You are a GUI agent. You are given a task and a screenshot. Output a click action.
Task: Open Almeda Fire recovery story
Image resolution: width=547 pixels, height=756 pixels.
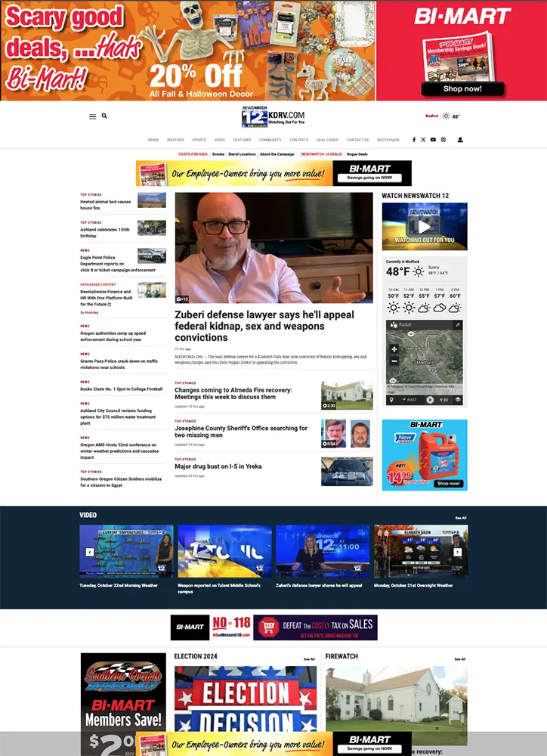click(x=233, y=393)
